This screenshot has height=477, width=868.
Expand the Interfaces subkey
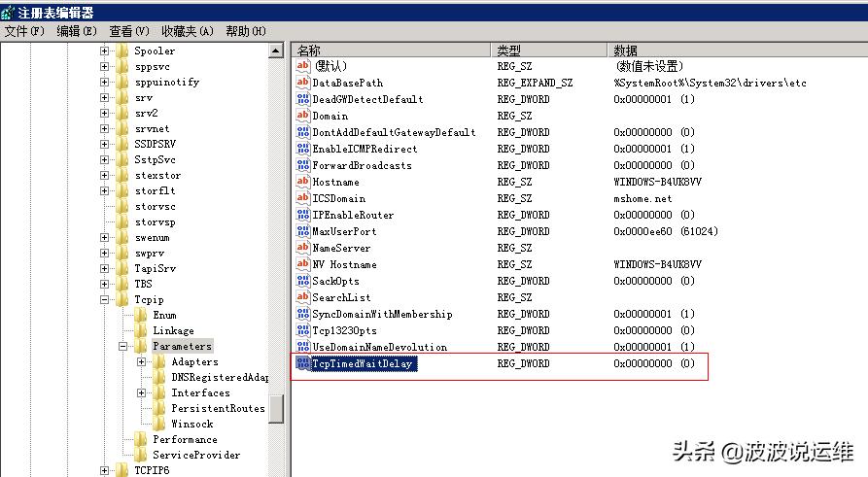(x=142, y=392)
